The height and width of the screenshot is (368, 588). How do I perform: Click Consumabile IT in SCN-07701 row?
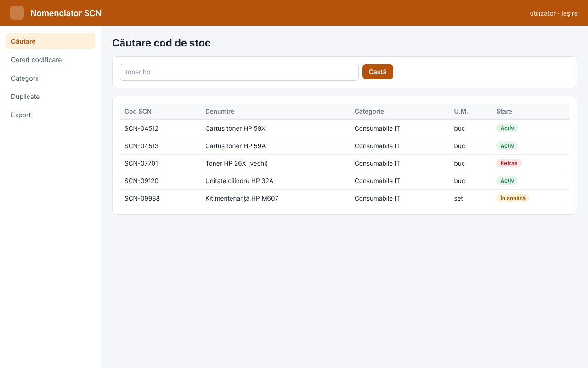point(377,163)
